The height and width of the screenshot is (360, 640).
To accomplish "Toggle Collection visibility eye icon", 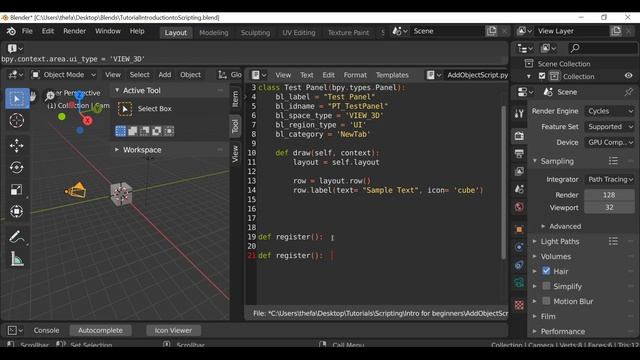I will coord(629,76).
